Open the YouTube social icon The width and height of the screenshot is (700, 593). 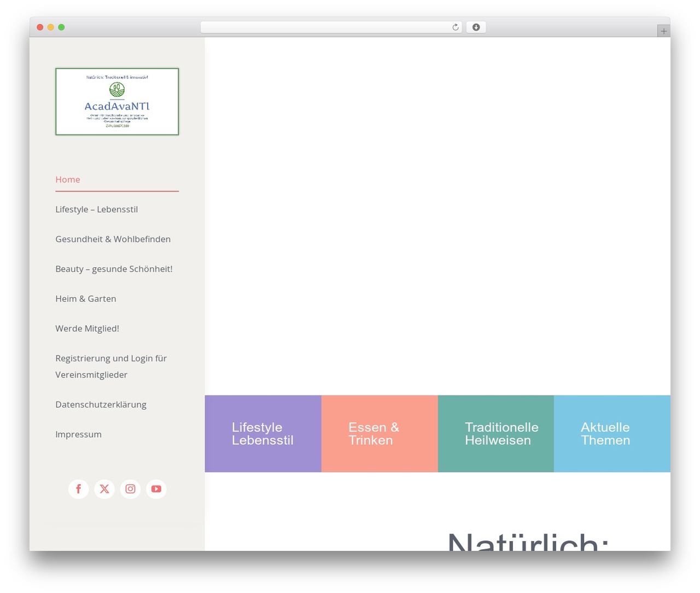(156, 489)
